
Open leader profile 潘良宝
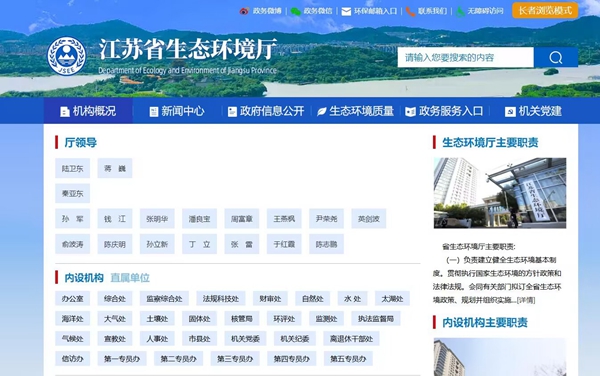pyautogui.click(x=199, y=219)
